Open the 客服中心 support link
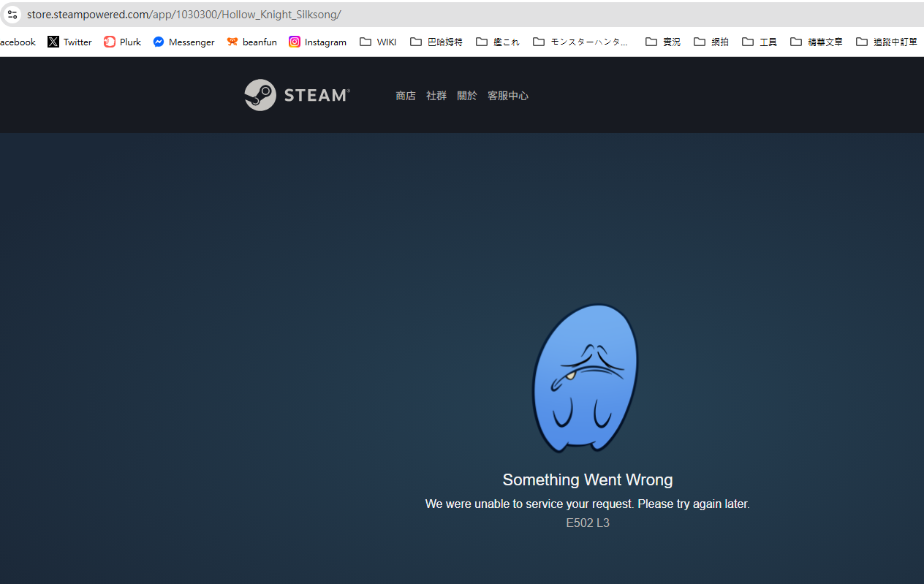The height and width of the screenshot is (584, 924). pos(508,96)
